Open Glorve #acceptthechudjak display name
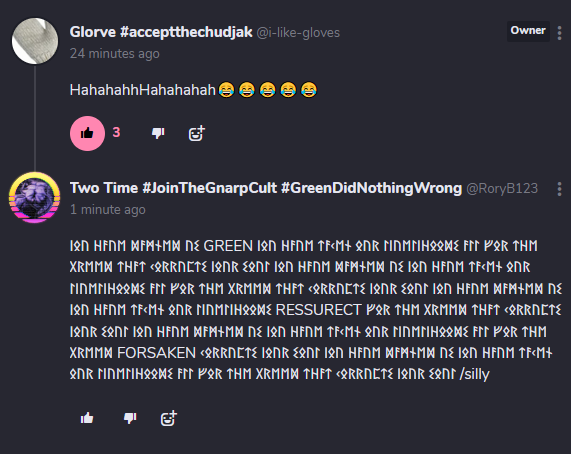The image size is (571, 454). [x=161, y=32]
